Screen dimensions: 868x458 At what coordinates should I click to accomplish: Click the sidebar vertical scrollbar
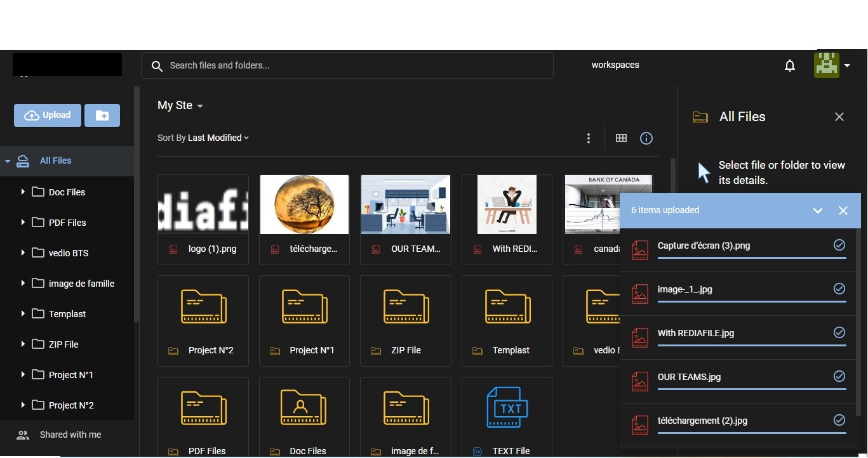(x=137, y=204)
